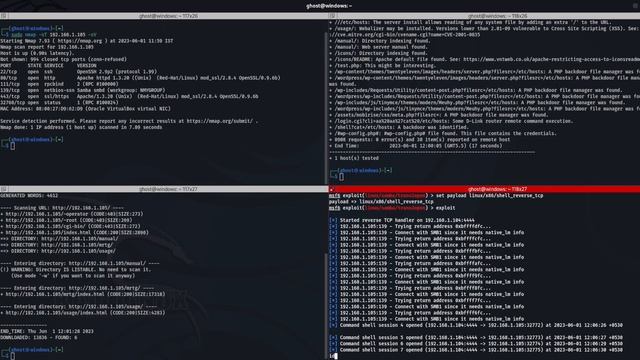Open the DIRECTORY mrtg/ URL
640x360 pixels.
pyautogui.click(x=77, y=245)
